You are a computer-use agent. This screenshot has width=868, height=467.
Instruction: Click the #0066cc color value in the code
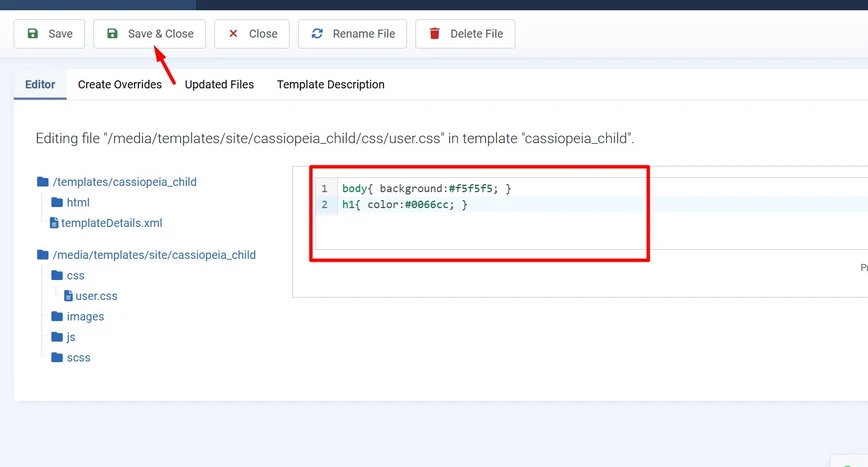(427, 205)
